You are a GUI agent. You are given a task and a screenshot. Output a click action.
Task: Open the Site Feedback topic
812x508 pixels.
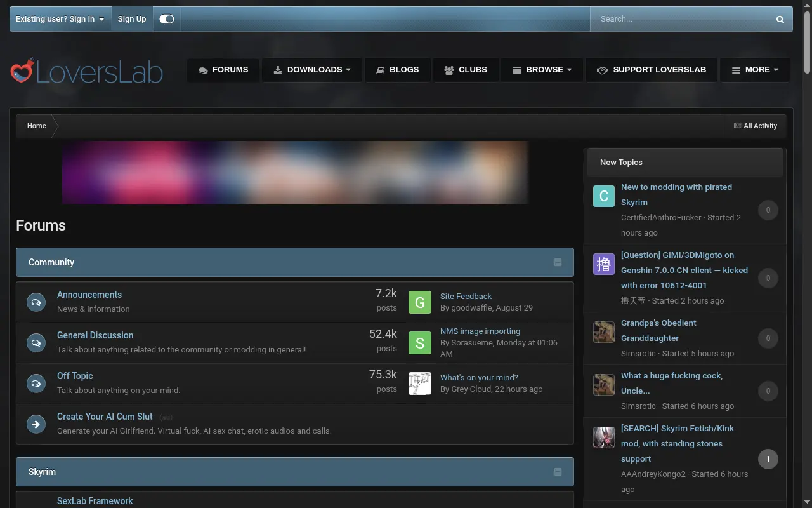pyautogui.click(x=466, y=296)
